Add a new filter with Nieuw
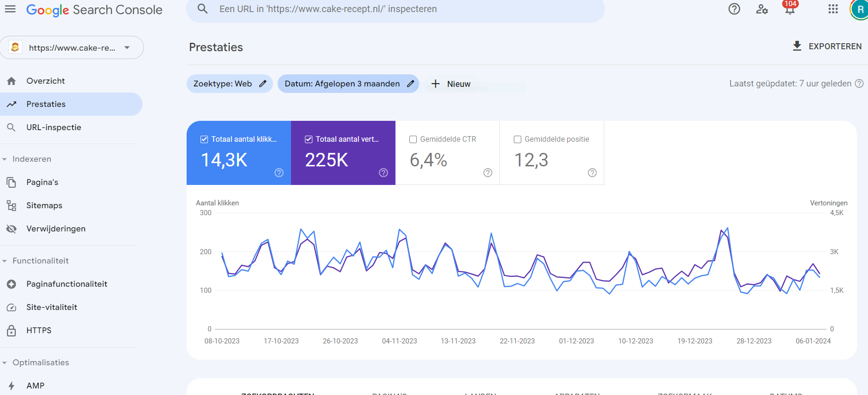 click(451, 84)
